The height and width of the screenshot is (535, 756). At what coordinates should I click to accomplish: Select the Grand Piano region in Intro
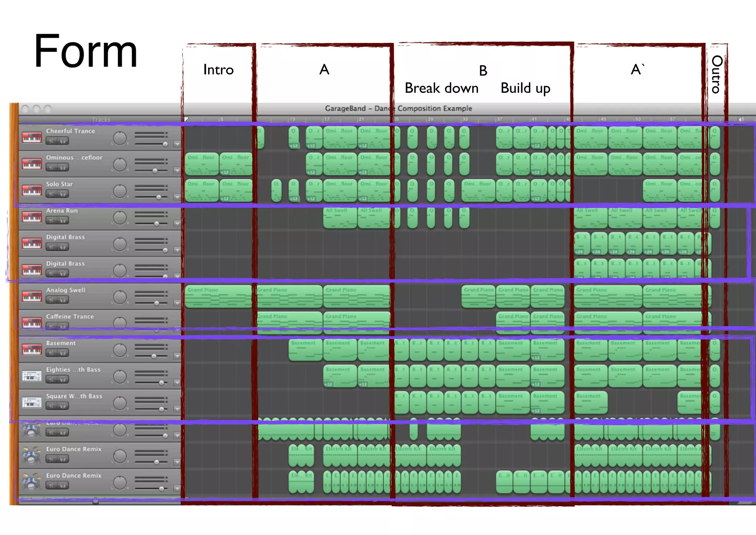pos(218,296)
